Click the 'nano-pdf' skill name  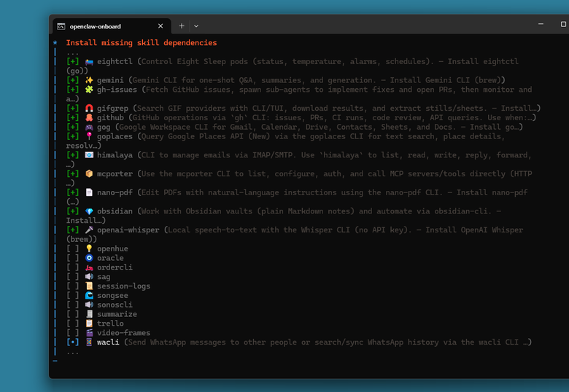point(115,192)
